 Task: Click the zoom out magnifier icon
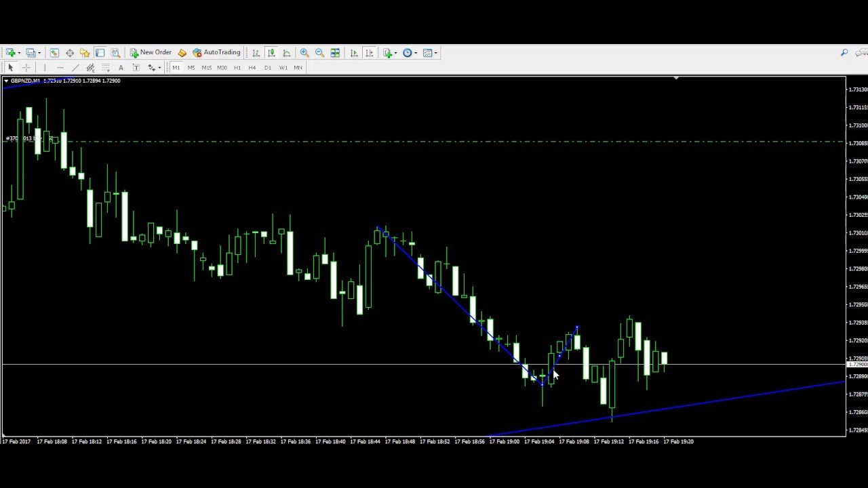pos(319,53)
